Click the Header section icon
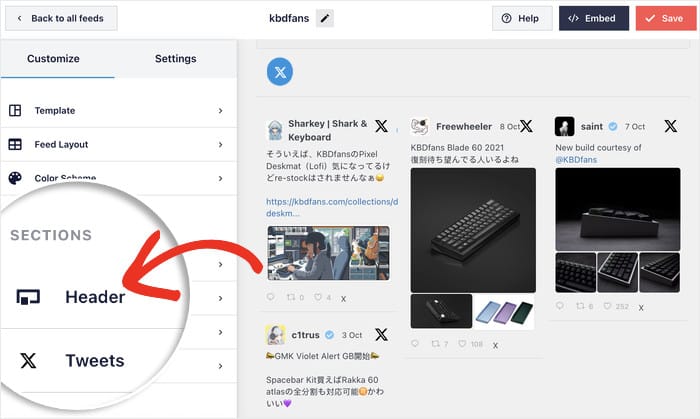This screenshot has width=700, height=419. click(29, 297)
